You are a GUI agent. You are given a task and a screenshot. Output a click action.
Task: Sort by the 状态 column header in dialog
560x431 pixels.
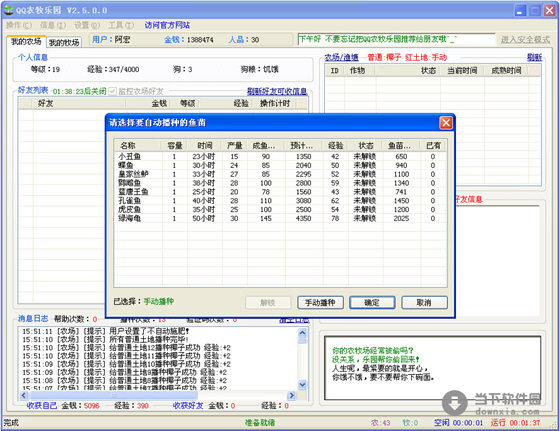(366, 146)
